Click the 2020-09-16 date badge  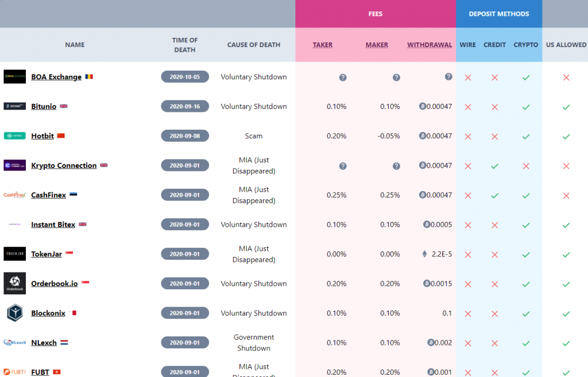click(x=185, y=106)
